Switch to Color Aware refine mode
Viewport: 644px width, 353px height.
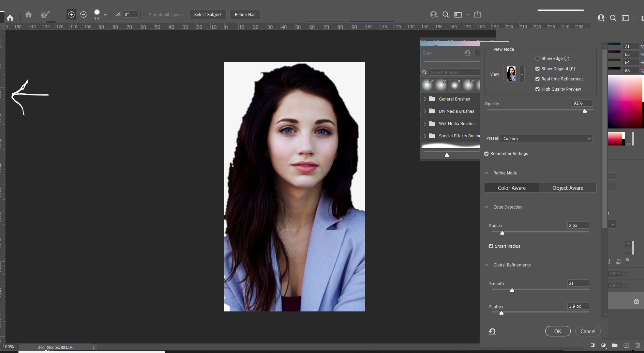(x=511, y=188)
